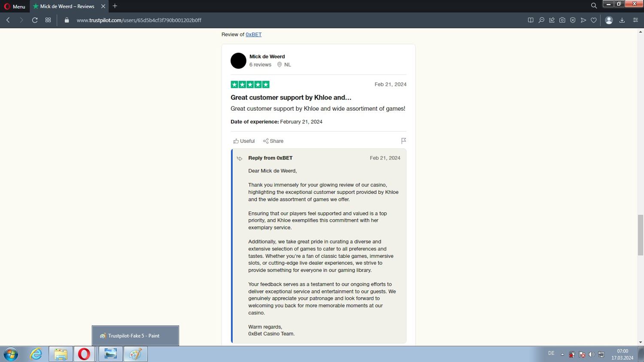The height and width of the screenshot is (362, 644).
Task: Open the browser downloads icon
Action: 622,20
